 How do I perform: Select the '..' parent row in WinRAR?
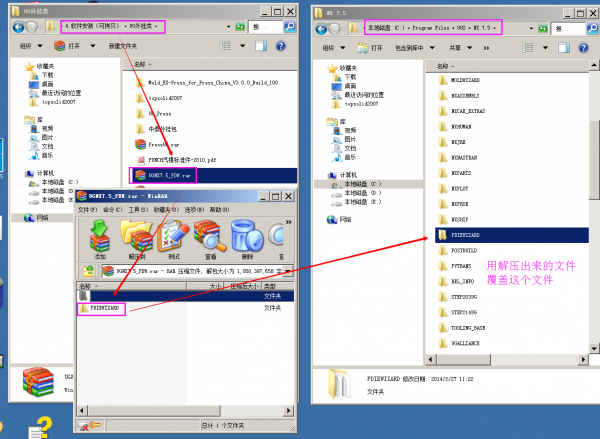[186, 296]
